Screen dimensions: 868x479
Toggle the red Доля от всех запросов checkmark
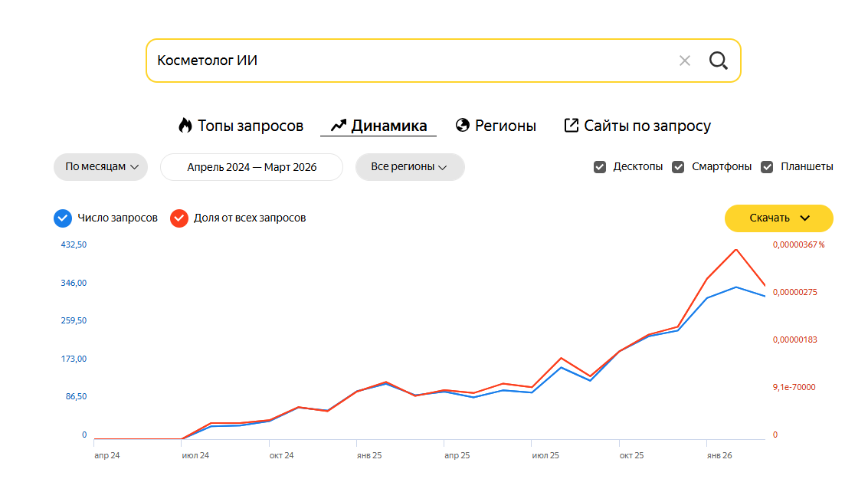click(x=179, y=218)
